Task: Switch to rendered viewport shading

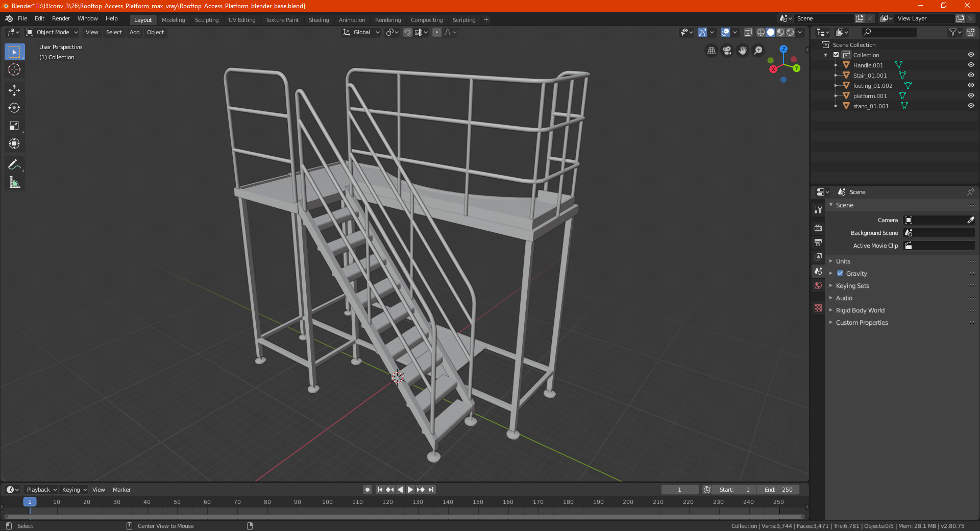Action: (x=790, y=32)
